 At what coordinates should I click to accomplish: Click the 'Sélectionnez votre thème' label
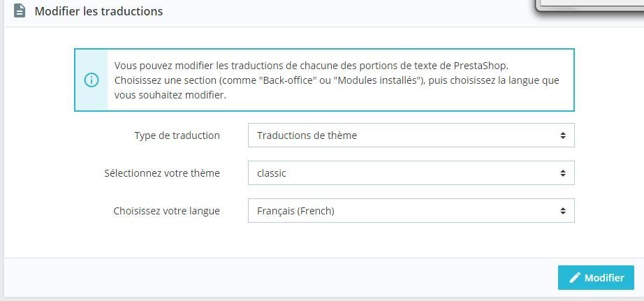point(162,173)
